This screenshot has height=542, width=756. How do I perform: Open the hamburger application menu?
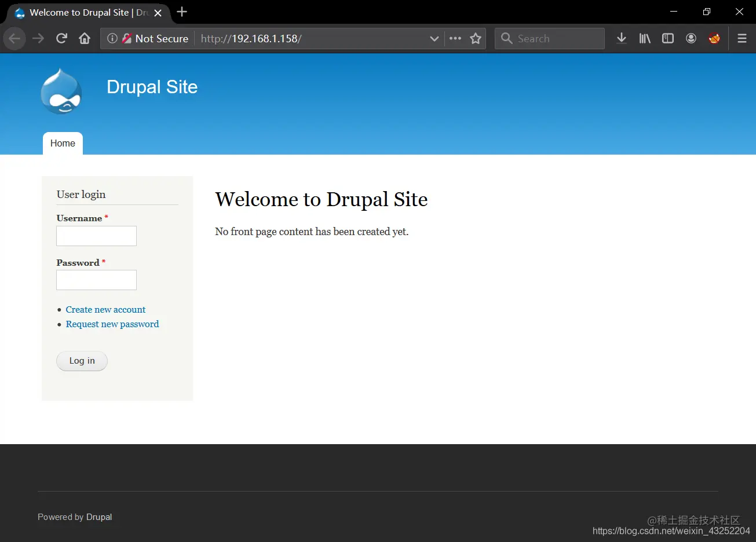coord(742,38)
